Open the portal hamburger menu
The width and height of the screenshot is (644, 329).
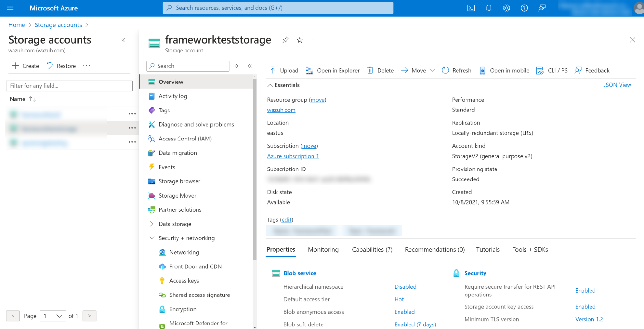10,8
